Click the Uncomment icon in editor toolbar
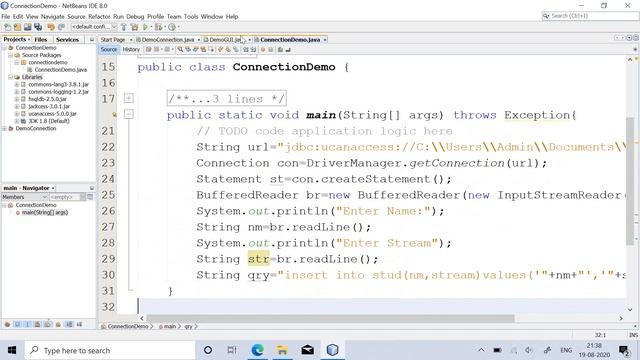The width and height of the screenshot is (640, 360). pos(288,49)
